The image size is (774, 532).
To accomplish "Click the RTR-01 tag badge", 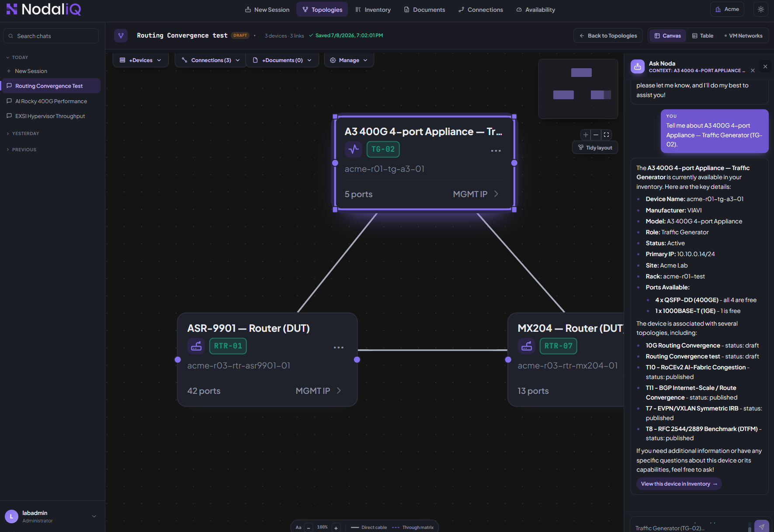I will point(228,346).
